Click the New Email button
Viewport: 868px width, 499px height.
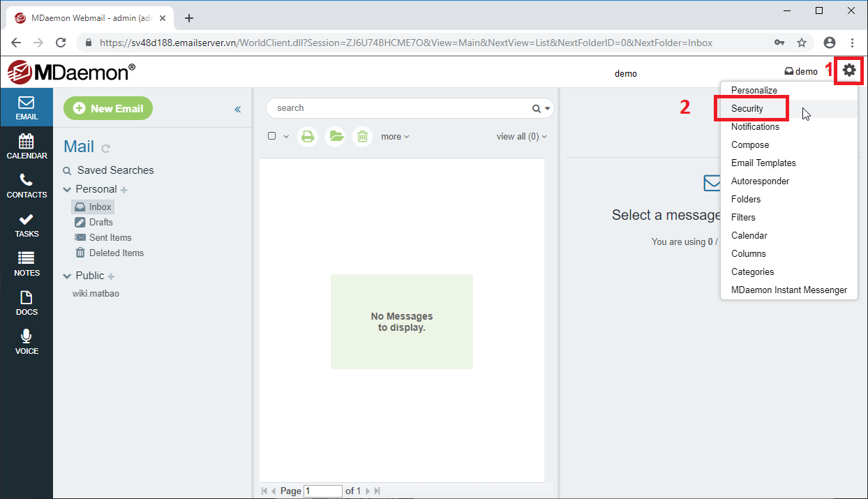tap(108, 108)
